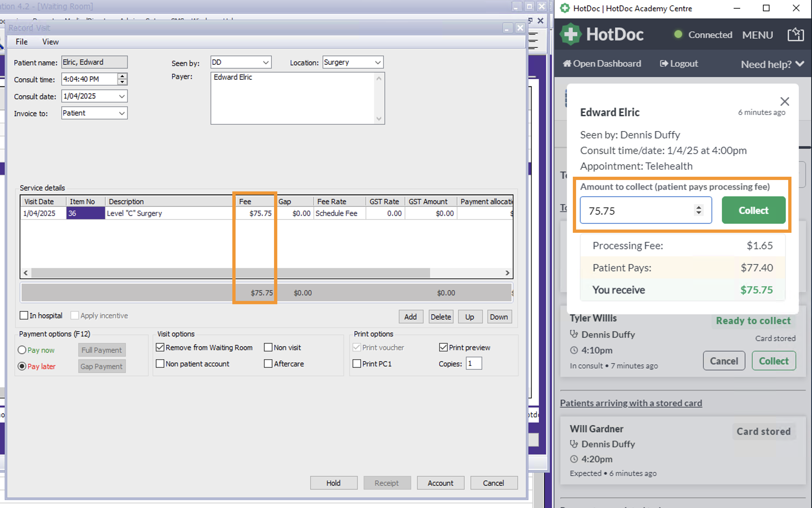This screenshot has width=812, height=508.
Task: Check the Non patient account checkbox
Action: (x=160, y=364)
